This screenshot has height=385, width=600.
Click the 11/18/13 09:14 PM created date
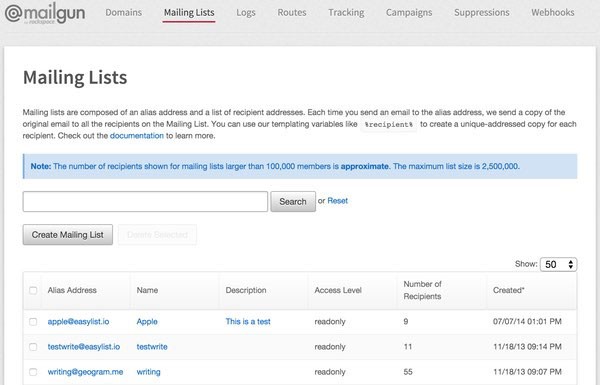pos(527,347)
